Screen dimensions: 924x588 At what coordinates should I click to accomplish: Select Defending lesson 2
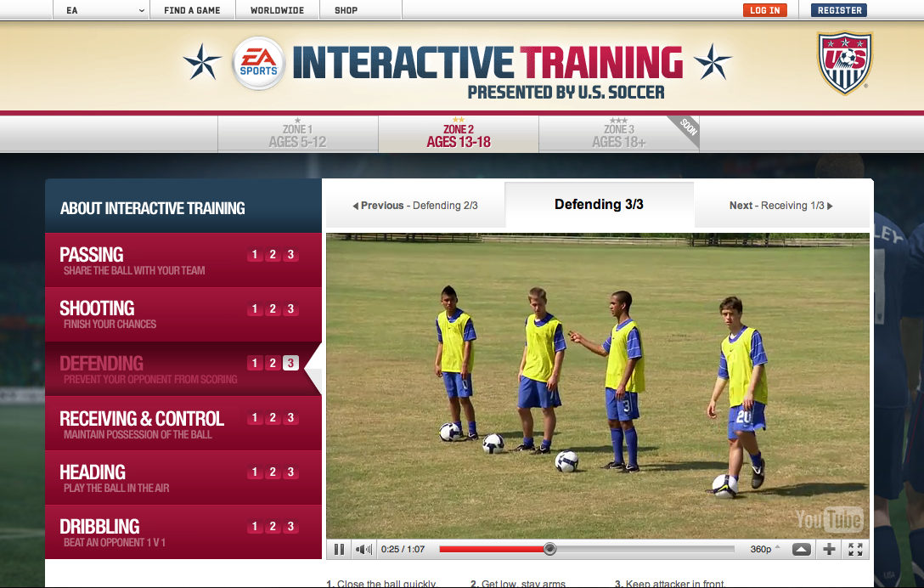pos(273,363)
